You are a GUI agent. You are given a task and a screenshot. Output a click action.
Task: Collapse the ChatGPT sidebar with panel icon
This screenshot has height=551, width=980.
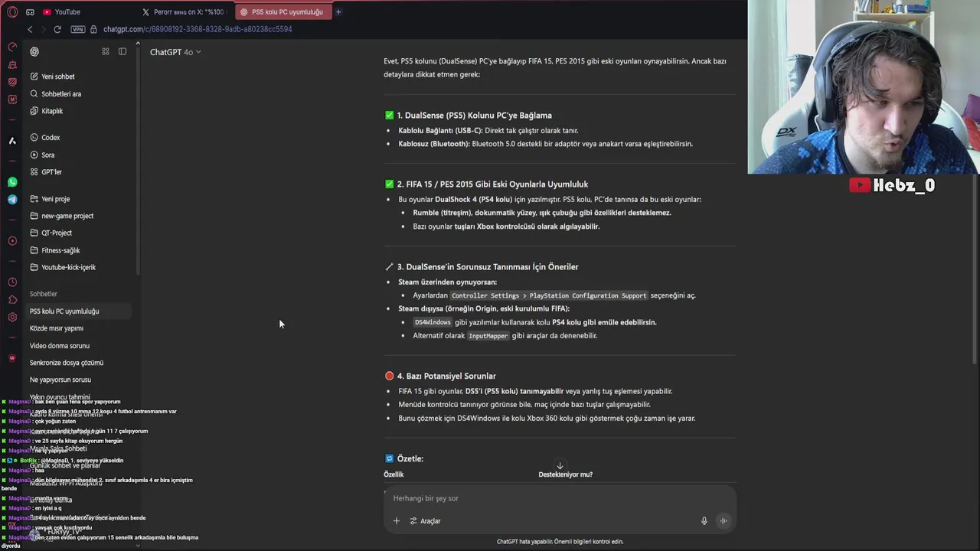pos(122,51)
